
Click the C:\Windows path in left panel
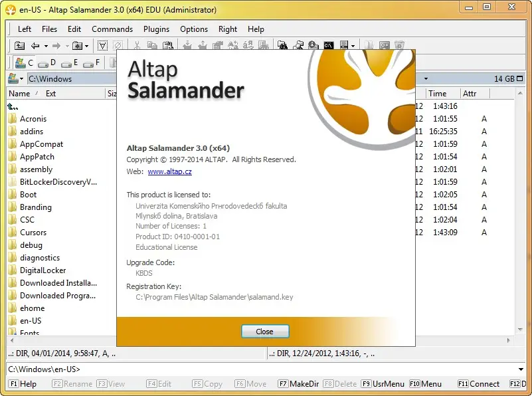tap(50, 78)
